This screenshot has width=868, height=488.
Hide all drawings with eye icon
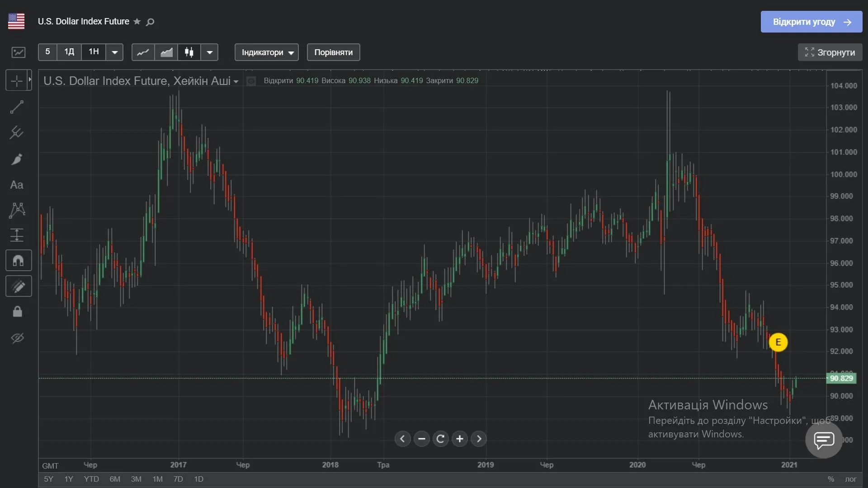(x=17, y=338)
